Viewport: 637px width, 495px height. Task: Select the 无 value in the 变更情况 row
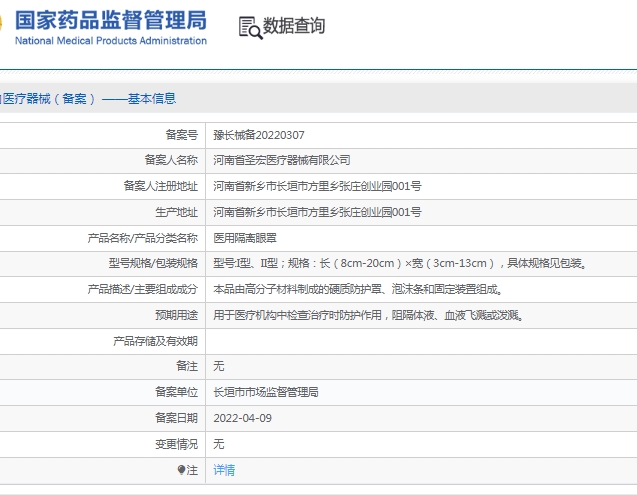pyautogui.click(x=219, y=444)
